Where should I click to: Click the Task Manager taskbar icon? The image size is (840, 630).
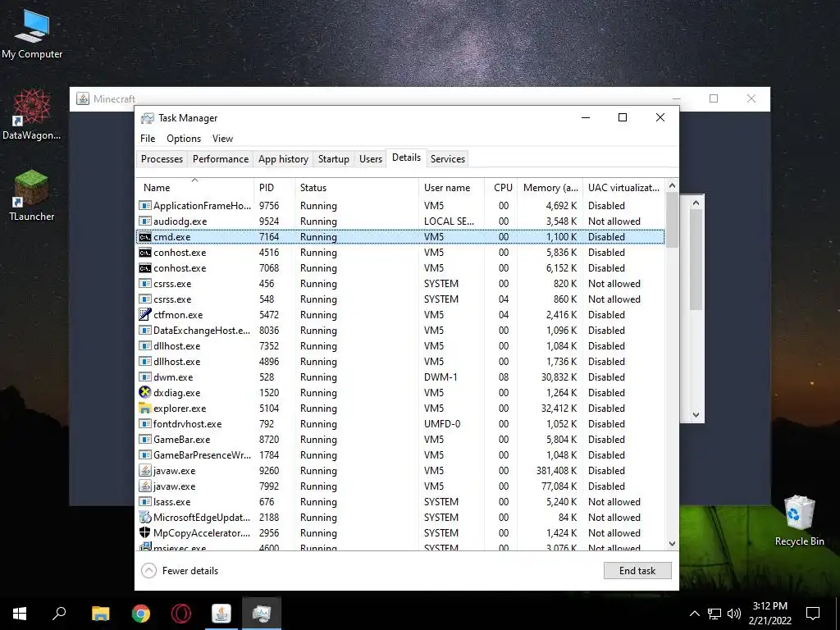[262, 614]
